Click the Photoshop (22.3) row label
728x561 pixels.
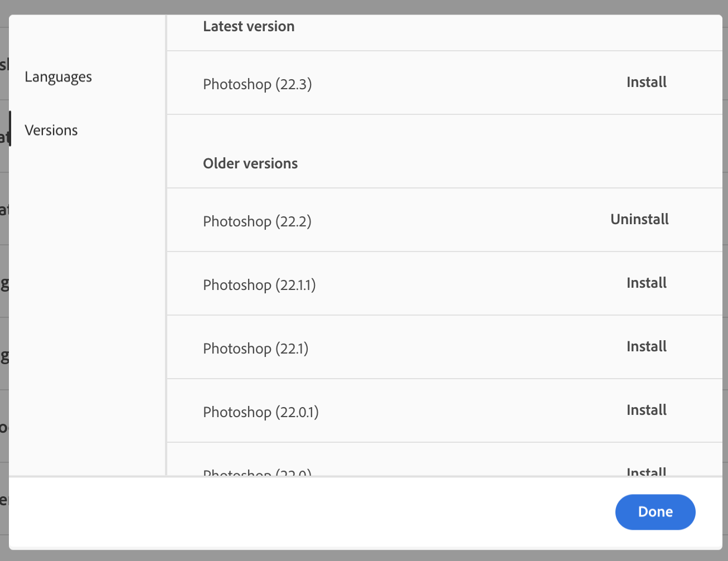point(257,84)
